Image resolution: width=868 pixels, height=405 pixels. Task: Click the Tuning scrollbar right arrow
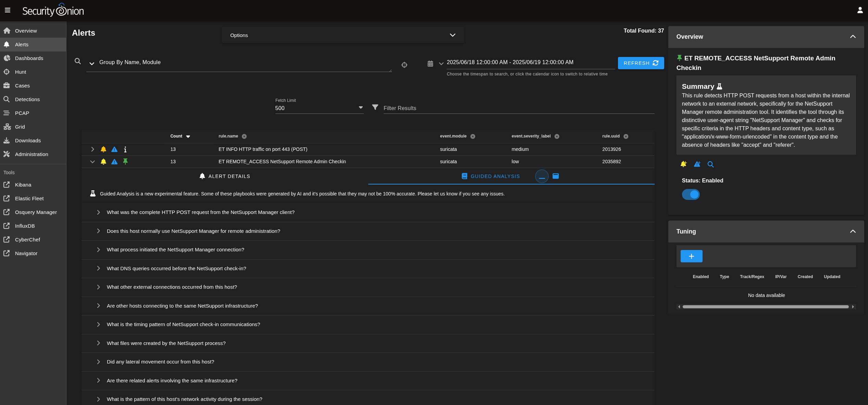click(853, 307)
